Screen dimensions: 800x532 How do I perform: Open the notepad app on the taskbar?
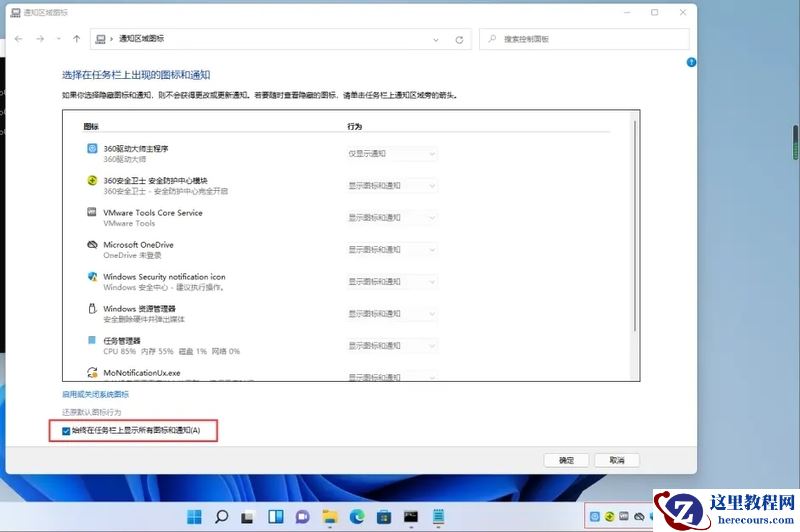pos(438,517)
